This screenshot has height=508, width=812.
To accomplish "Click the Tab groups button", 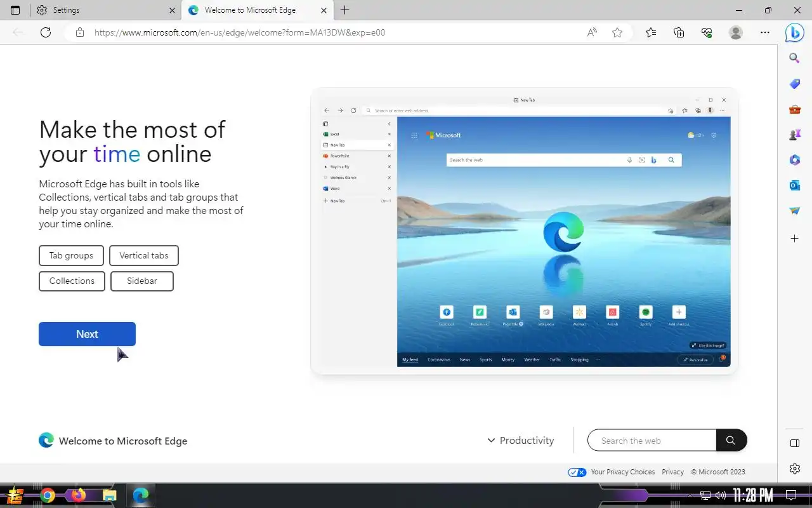I will click(71, 255).
